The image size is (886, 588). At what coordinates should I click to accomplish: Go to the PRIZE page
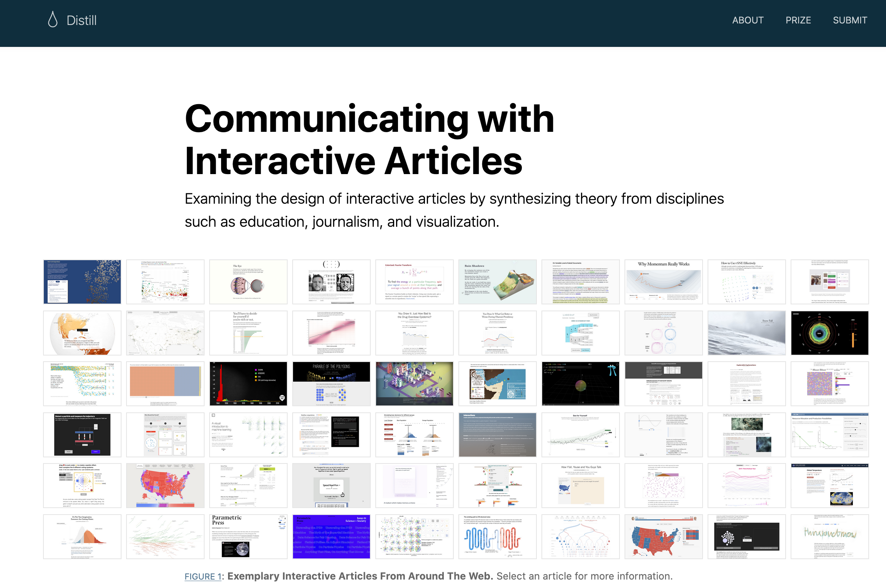pyautogui.click(x=798, y=20)
